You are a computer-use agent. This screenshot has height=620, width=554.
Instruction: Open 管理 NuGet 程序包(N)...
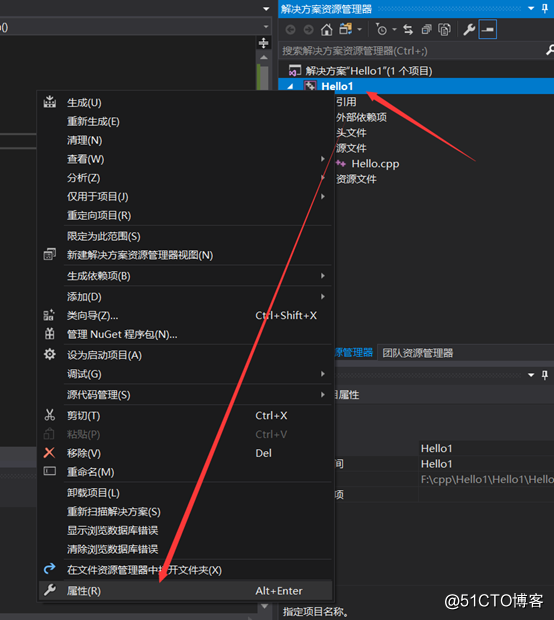185,335
